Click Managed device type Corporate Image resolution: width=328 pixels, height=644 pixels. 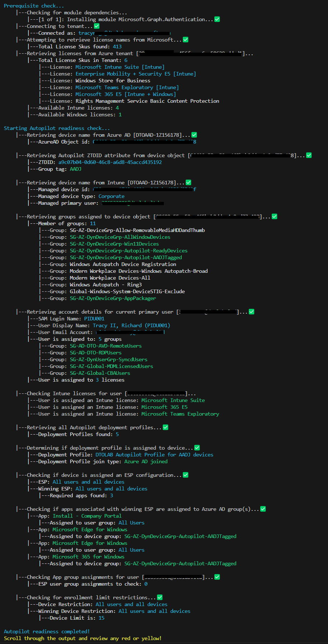click(111, 196)
